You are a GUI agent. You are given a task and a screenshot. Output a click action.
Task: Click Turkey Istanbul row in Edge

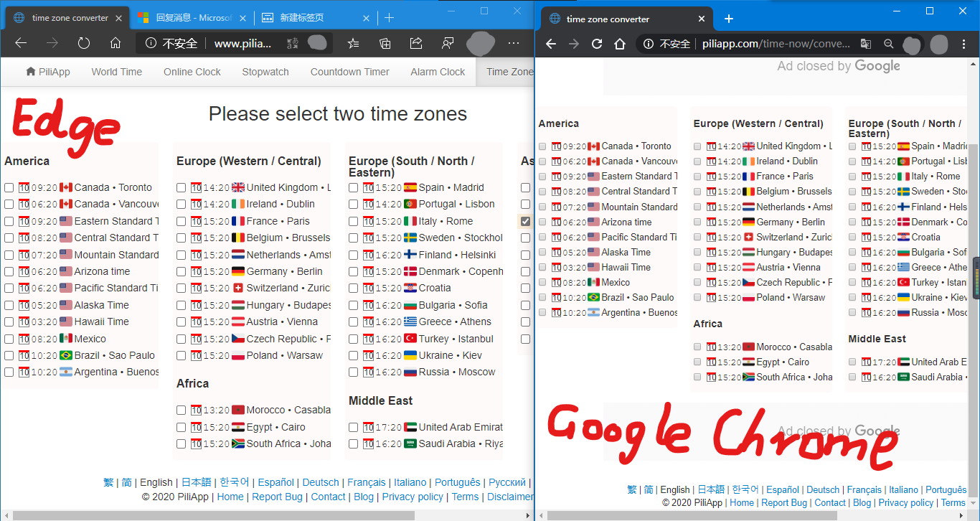coord(425,339)
